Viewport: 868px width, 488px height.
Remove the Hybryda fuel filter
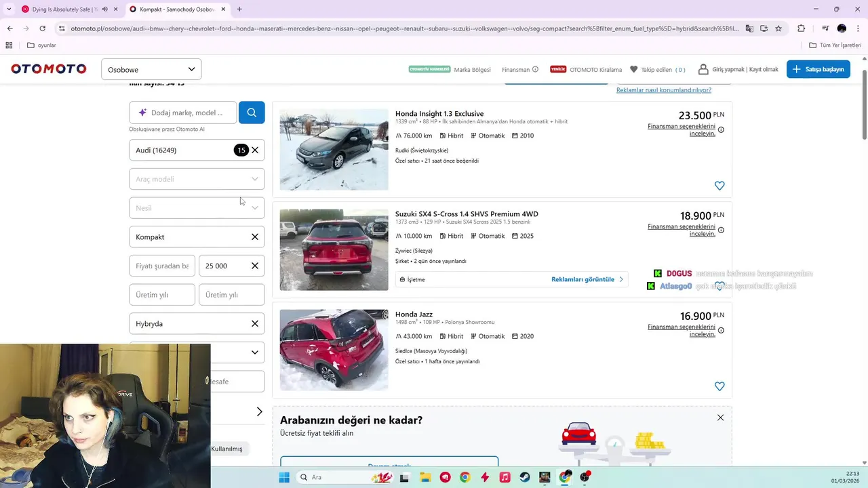click(x=255, y=324)
